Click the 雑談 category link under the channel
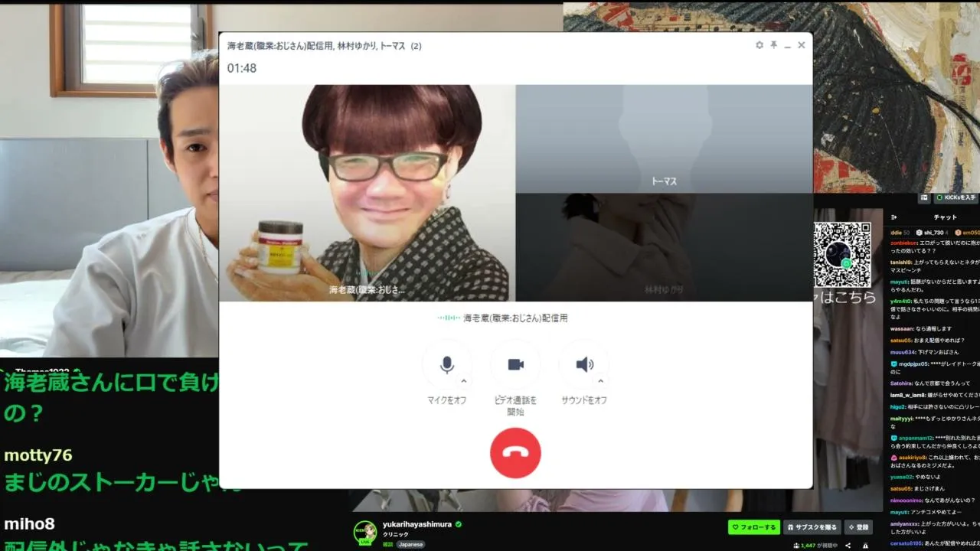 pyautogui.click(x=388, y=544)
